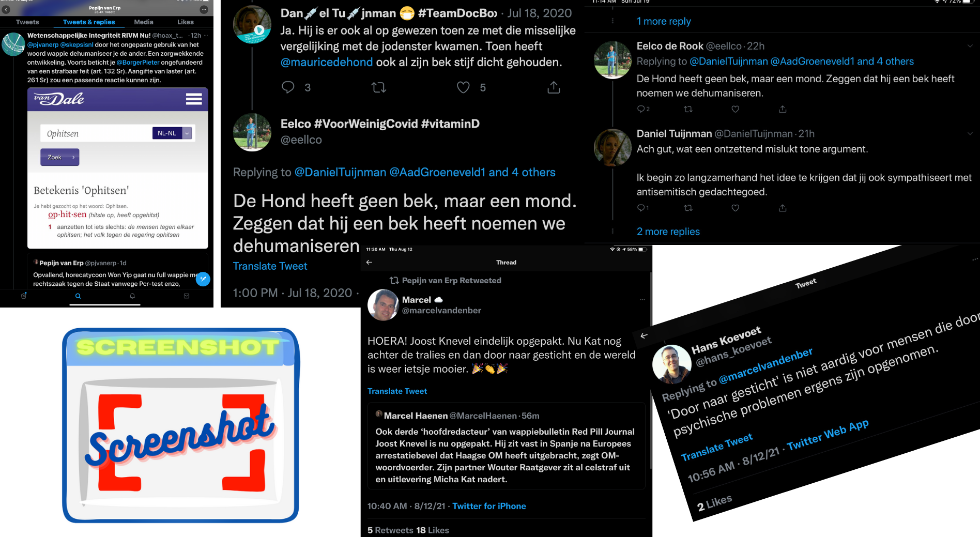Click Translate Tweet under Eelco's tweet
Screen dimensions: 980x537
tap(270, 266)
